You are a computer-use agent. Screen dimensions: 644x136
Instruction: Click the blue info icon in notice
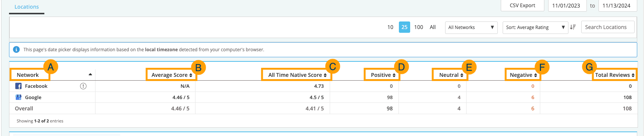[16, 49]
